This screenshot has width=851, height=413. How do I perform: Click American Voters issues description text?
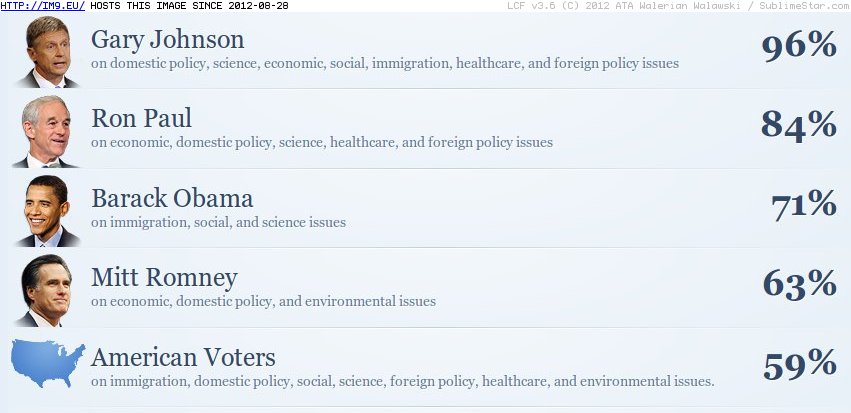pyautogui.click(x=403, y=382)
